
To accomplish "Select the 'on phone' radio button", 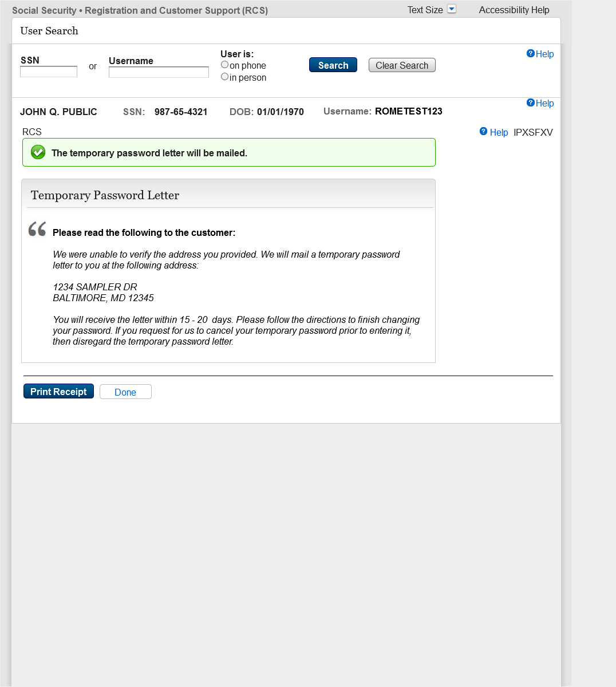I will coord(225,65).
